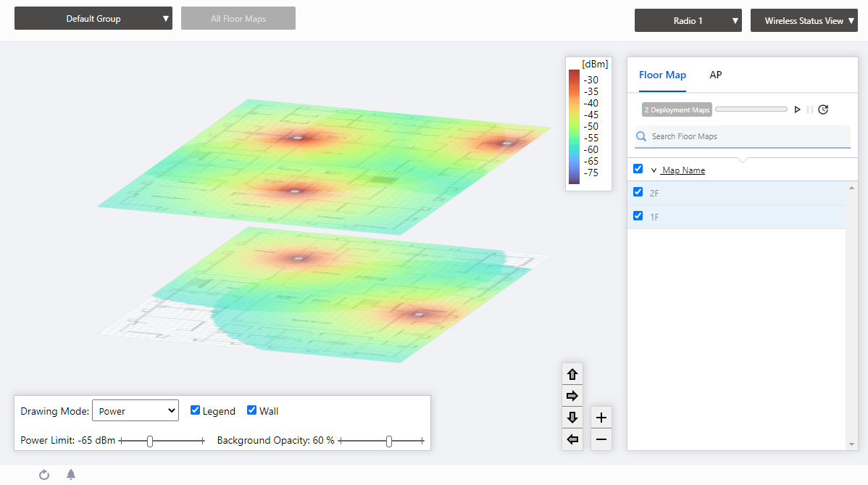Reset deployment maps playback
This screenshot has width=868, height=485.
(x=823, y=109)
